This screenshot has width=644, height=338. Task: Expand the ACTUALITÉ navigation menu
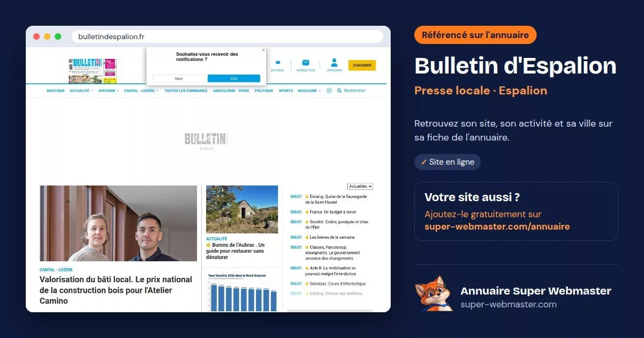click(81, 91)
